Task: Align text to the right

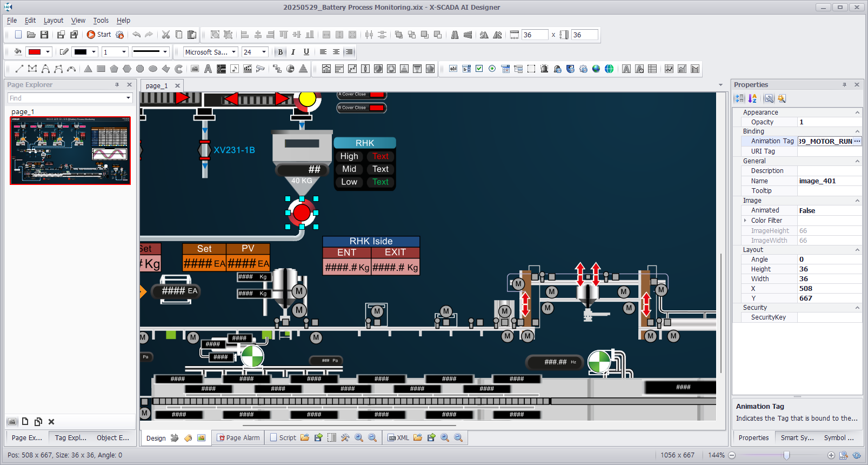Action: (x=349, y=52)
